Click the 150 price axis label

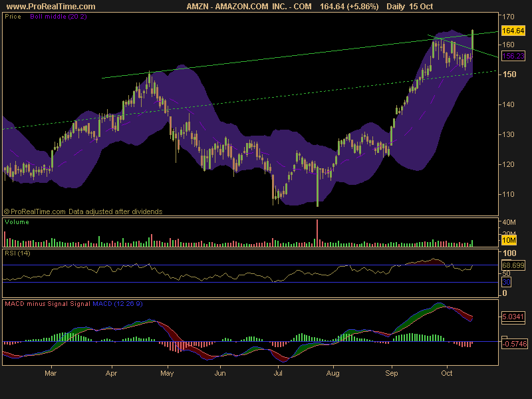509,74
